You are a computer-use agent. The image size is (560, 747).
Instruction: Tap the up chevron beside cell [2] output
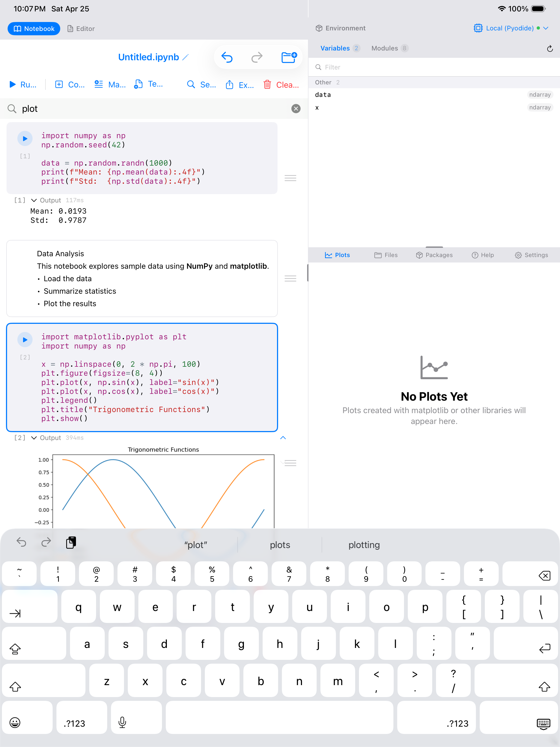283,438
